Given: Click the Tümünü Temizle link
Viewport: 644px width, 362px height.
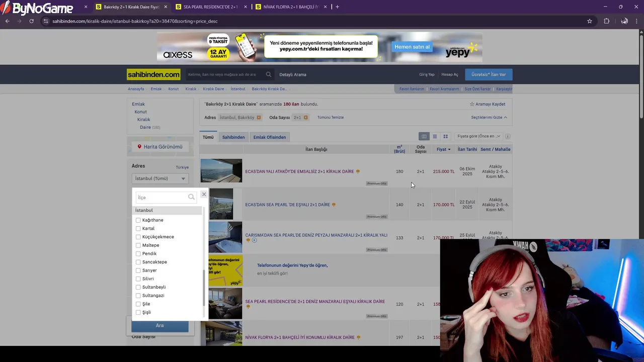Looking at the screenshot, I should (331, 118).
